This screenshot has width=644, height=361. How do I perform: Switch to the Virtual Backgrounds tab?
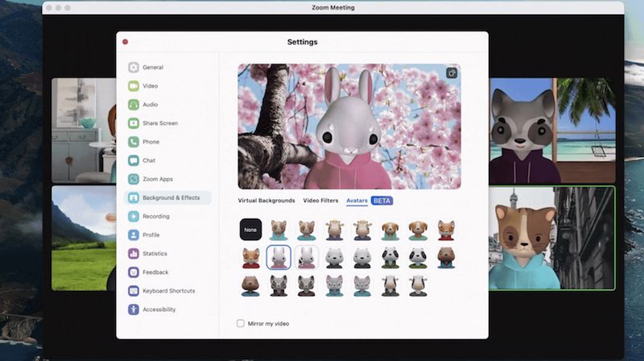(x=266, y=201)
